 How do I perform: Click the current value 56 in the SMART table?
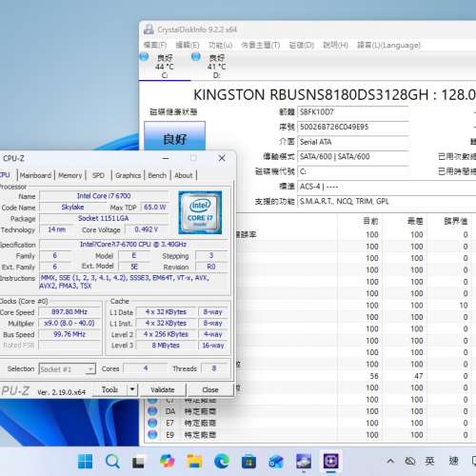(x=374, y=376)
